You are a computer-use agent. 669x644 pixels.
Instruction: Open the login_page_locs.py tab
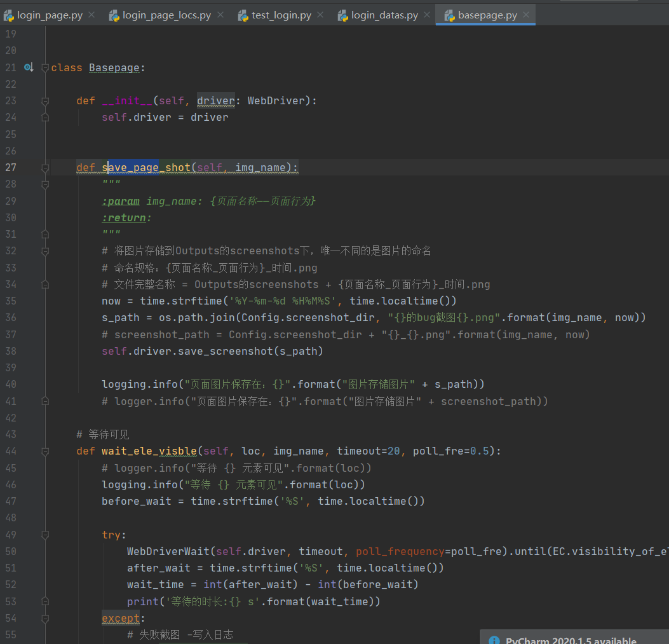166,15
